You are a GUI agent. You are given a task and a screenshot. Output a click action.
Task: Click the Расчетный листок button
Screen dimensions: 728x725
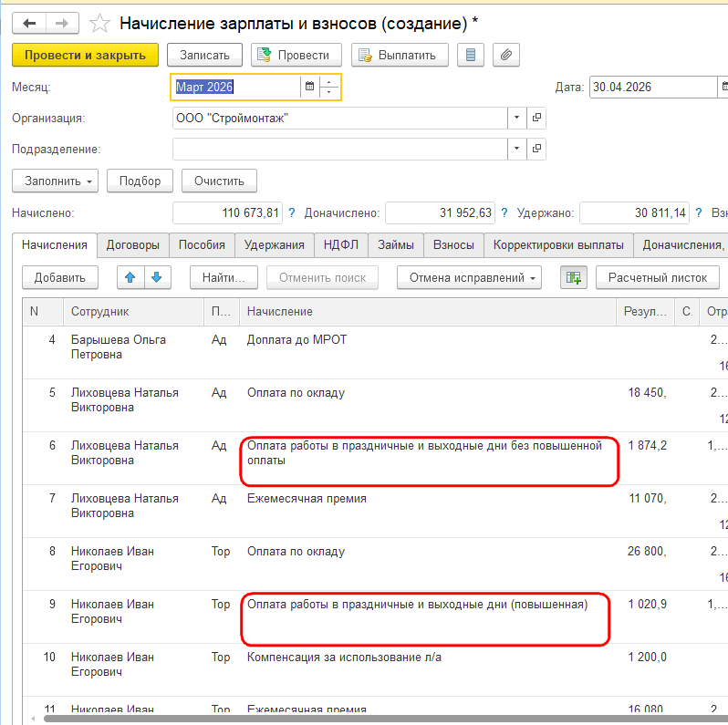(x=658, y=277)
